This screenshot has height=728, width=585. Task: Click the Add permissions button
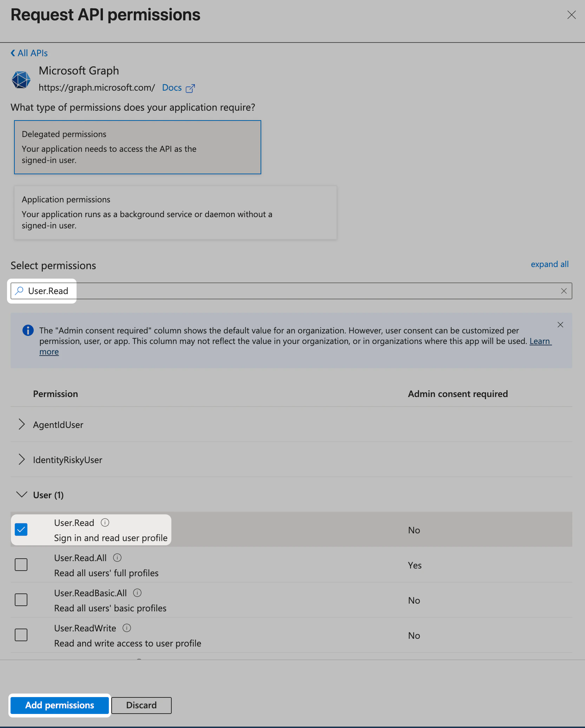coord(59,705)
